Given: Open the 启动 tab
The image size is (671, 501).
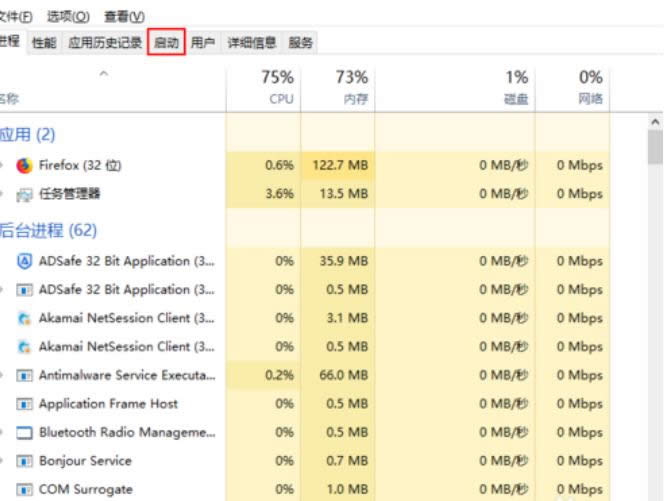Looking at the screenshot, I should tap(166, 43).
